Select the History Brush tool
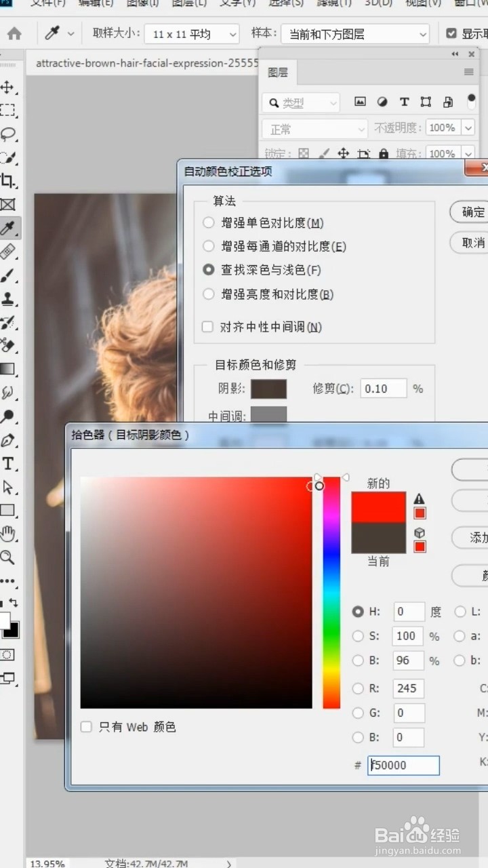The image size is (488, 868). (8, 322)
